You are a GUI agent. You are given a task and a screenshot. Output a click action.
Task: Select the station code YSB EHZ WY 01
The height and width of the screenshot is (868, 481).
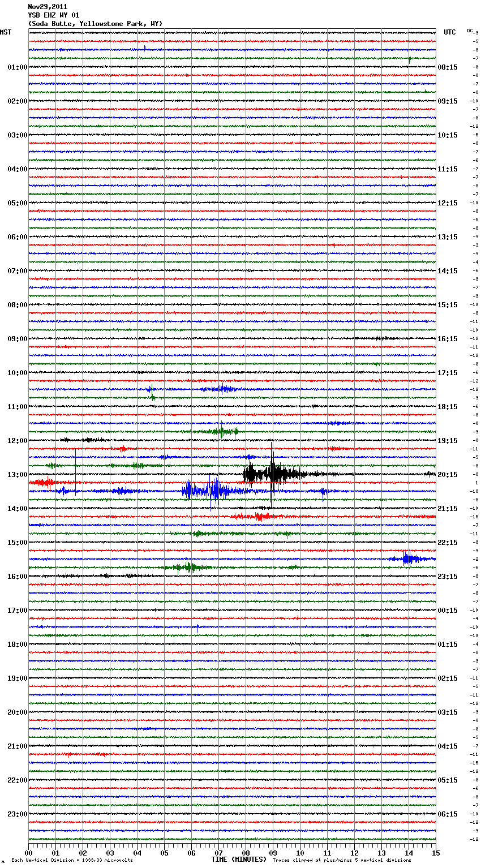click(x=54, y=15)
